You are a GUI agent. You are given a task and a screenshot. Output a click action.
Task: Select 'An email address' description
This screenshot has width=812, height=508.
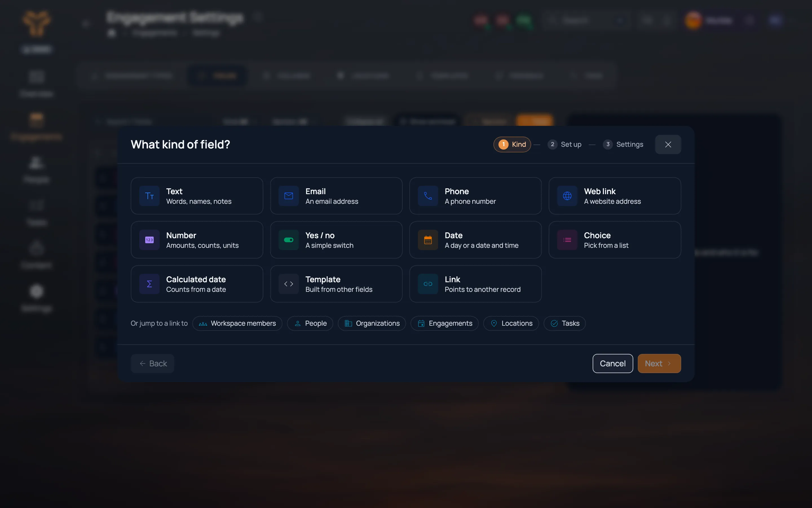pyautogui.click(x=332, y=201)
